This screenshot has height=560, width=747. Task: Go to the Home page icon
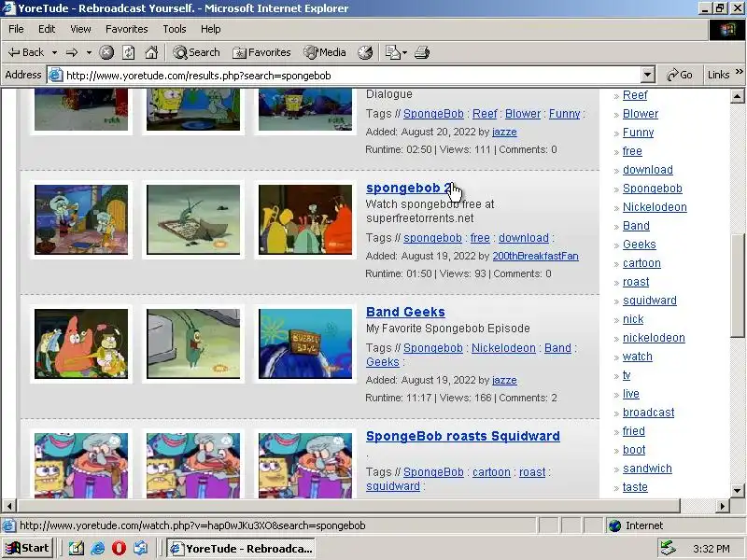151,52
